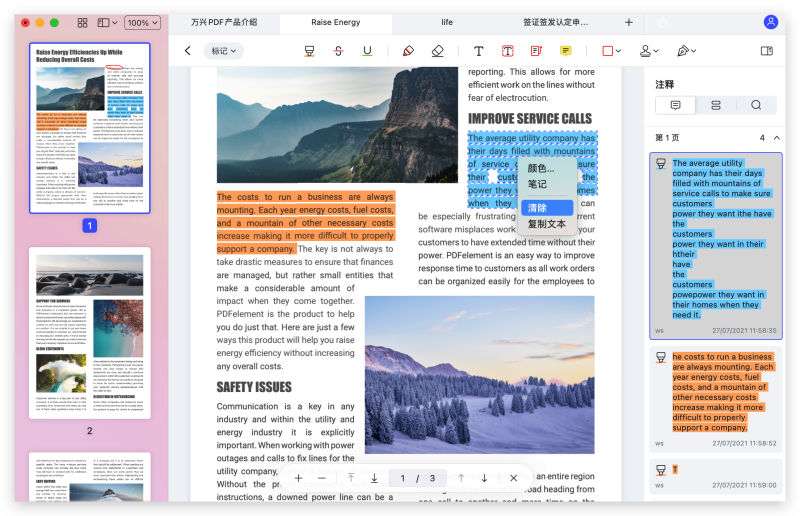Expand the 标记 mode dropdown
The image size is (800, 516).
[223, 51]
